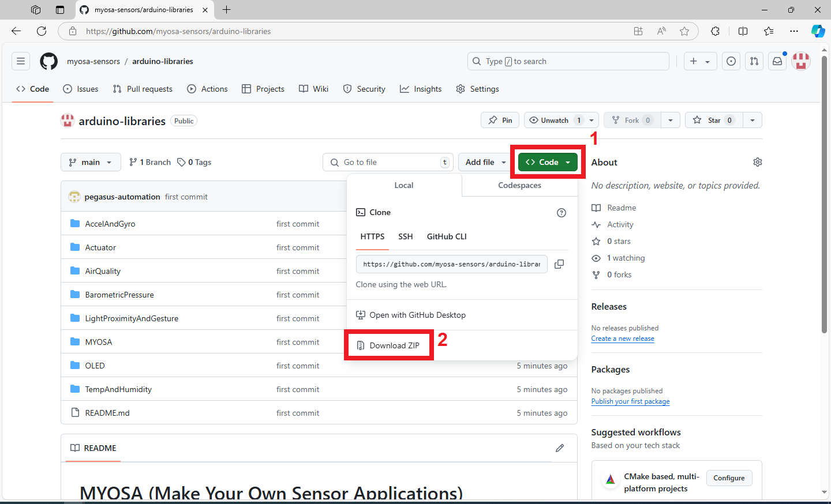This screenshot has width=831, height=504.
Task: Focus the Type / to search box
Action: pyautogui.click(x=568, y=61)
